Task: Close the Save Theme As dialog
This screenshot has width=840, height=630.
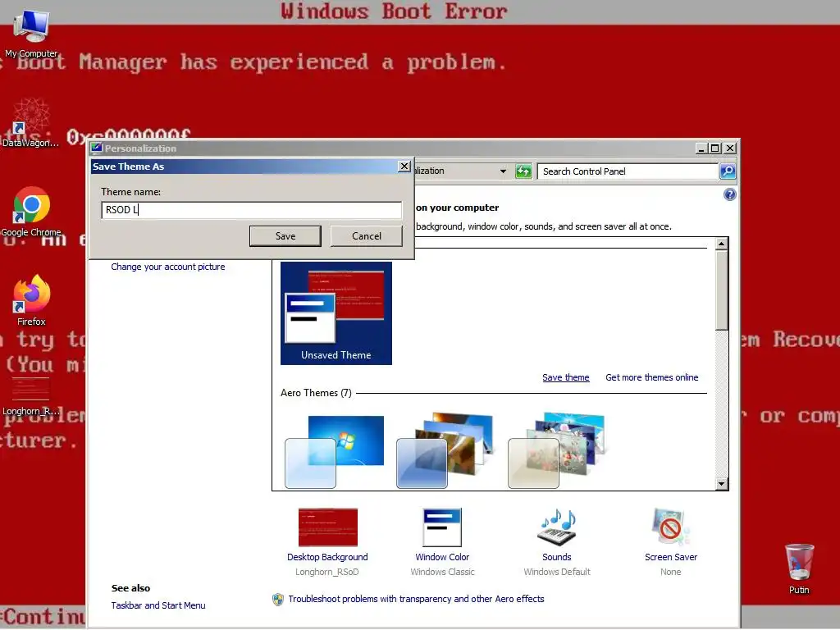Action: tap(404, 166)
